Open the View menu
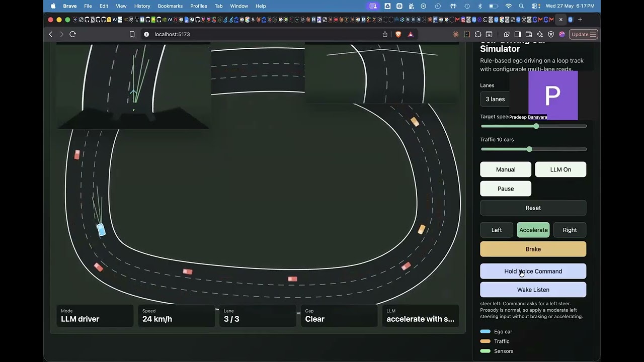This screenshot has height=362, width=644. tap(121, 6)
